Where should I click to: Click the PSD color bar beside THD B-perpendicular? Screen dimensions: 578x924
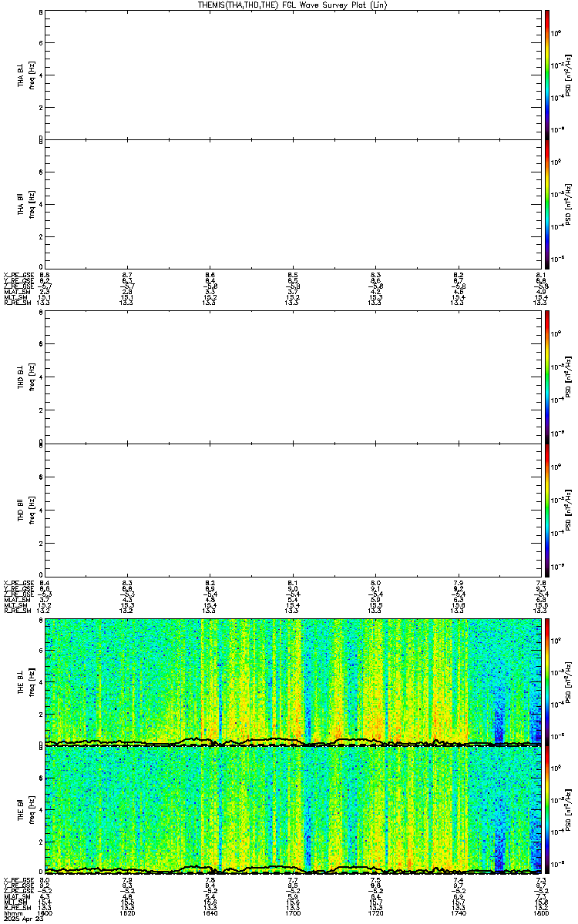(547, 377)
